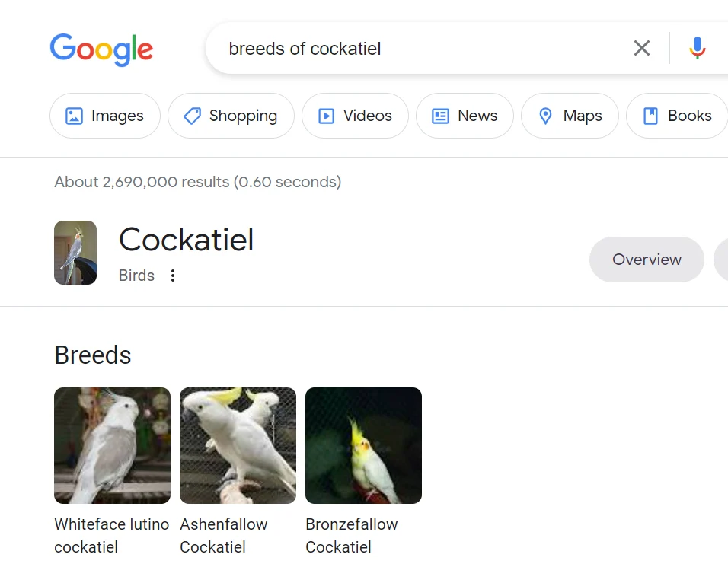Click the Images filter picture icon
Viewport: 728px width, 564px height.
point(74,116)
